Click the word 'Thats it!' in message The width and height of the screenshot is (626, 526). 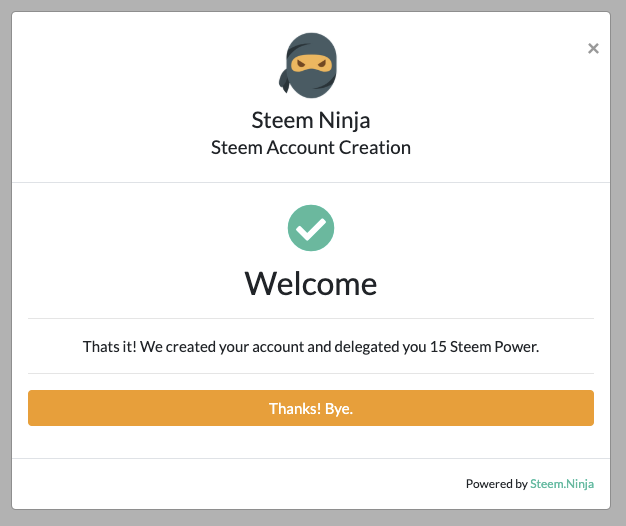[x=109, y=346]
